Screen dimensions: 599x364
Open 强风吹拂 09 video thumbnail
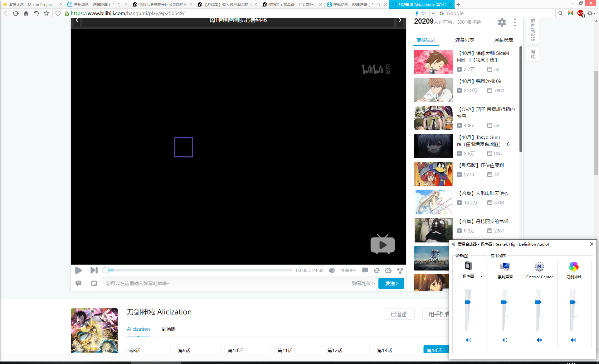pyautogui.click(x=434, y=90)
